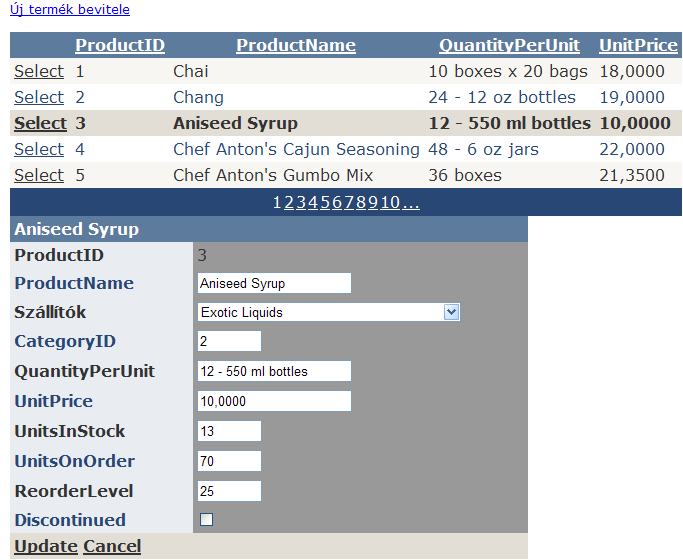Click Select for Chef Anton's Gumbo Mix
Viewport: 683px width, 560px height.
pyautogui.click(x=39, y=175)
